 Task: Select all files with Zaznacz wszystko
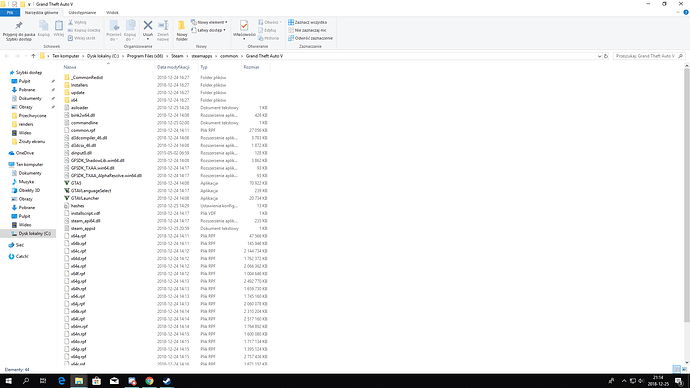[x=308, y=22]
